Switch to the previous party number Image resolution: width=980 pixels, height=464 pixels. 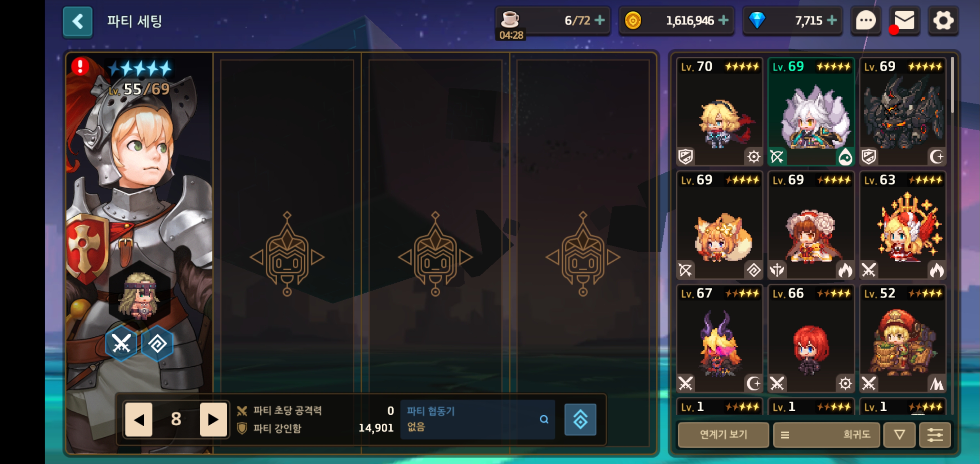tap(139, 420)
